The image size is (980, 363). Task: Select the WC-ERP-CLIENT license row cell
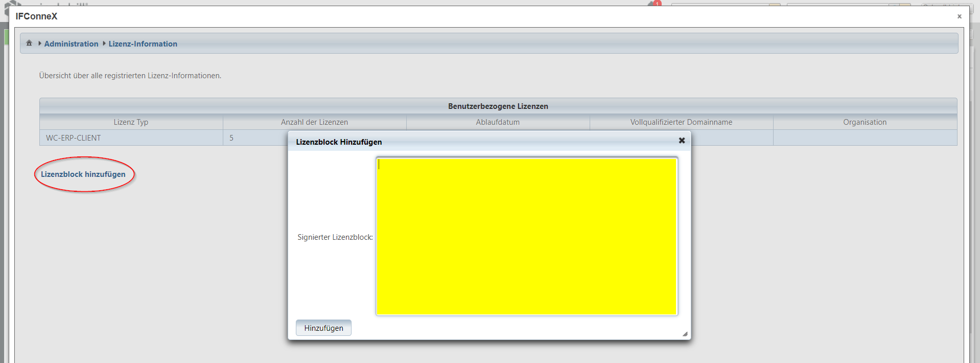pyautogui.click(x=74, y=138)
